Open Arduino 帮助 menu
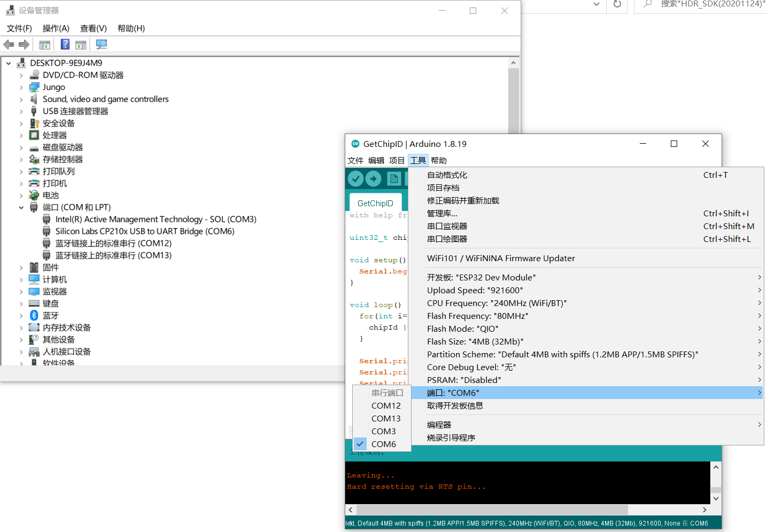 click(439, 160)
